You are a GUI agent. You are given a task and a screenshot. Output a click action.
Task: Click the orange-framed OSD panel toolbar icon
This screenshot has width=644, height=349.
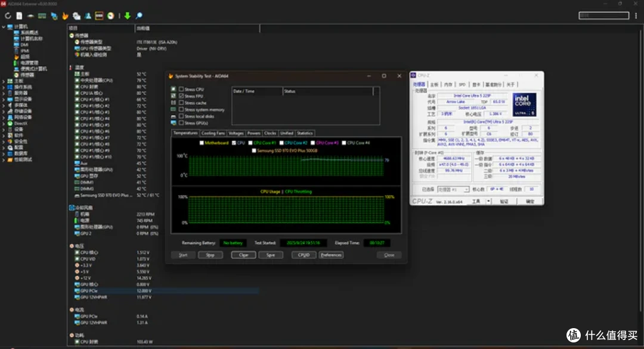[99, 16]
